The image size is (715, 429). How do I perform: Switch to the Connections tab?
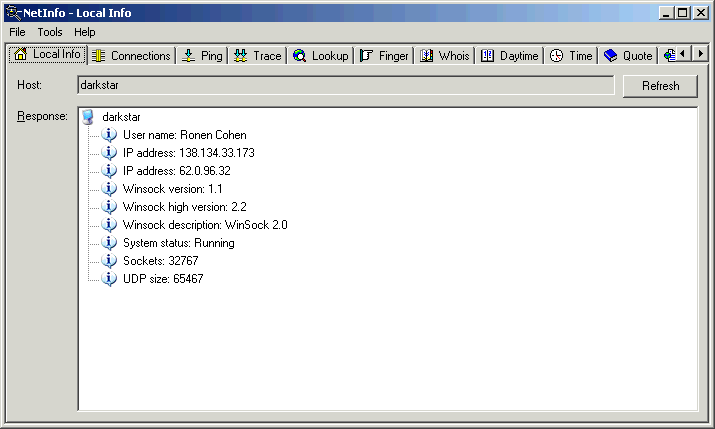(131, 56)
